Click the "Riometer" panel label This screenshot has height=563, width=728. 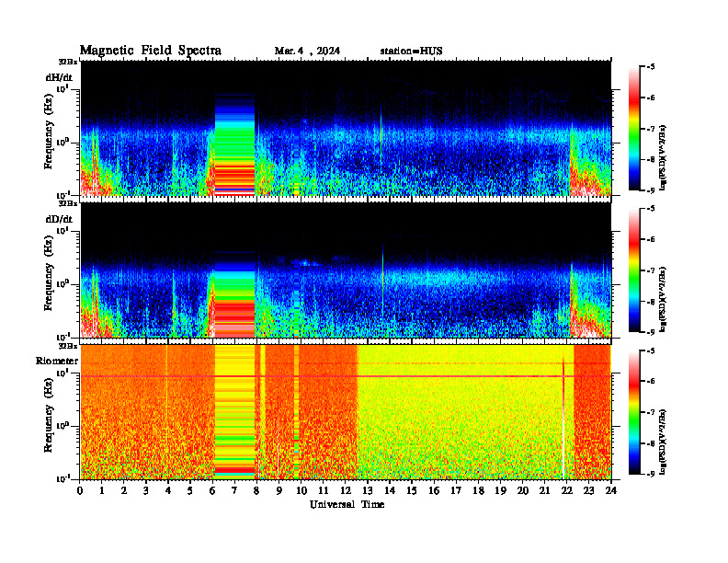point(57,361)
